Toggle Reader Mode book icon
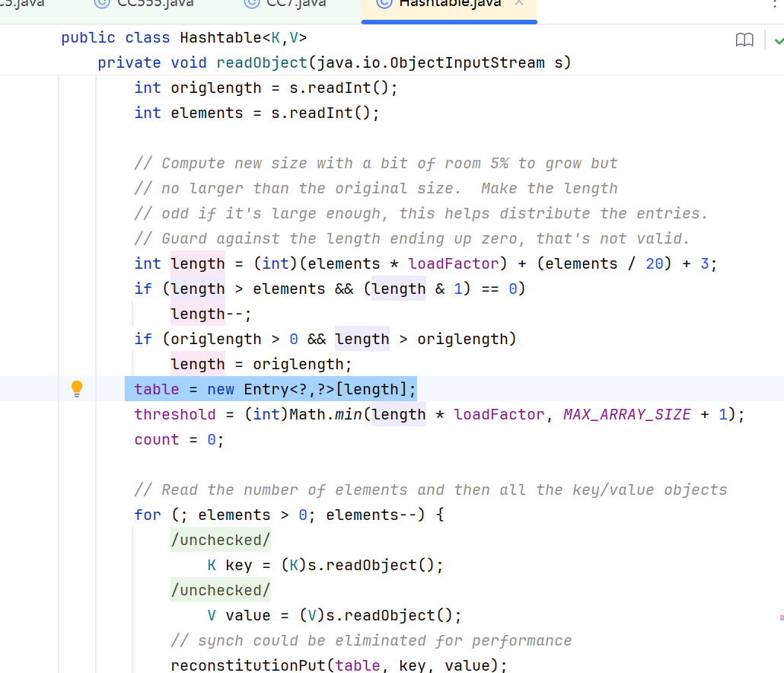 [744, 40]
